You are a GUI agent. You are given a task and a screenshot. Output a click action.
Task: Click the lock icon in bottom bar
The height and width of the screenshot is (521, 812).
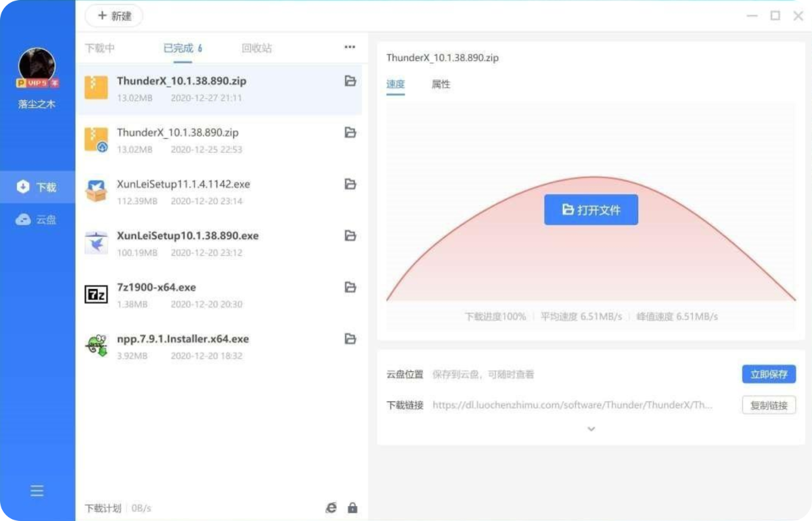(x=353, y=507)
